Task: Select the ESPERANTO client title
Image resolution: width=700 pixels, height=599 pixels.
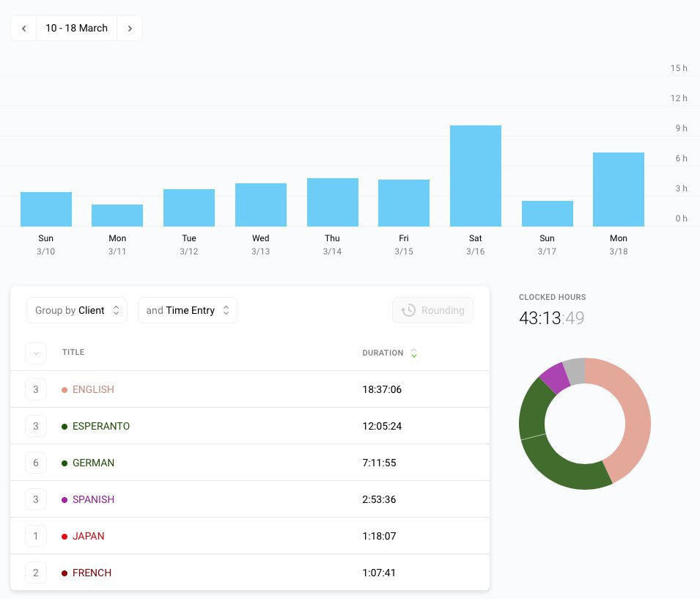Action: pos(101,426)
